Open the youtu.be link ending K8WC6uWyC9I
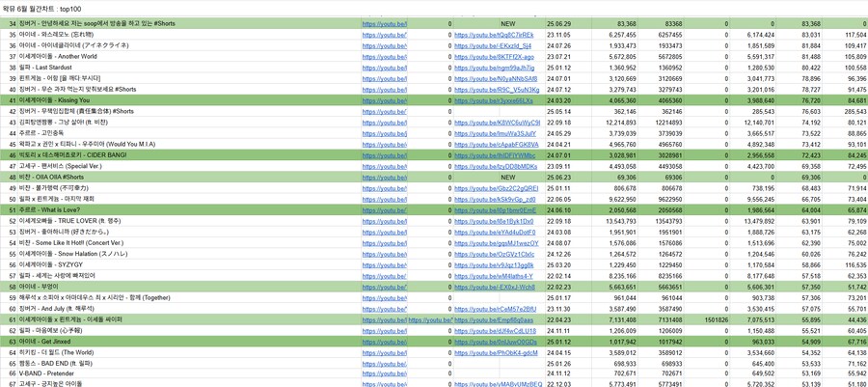The image size is (868, 387). (497, 123)
